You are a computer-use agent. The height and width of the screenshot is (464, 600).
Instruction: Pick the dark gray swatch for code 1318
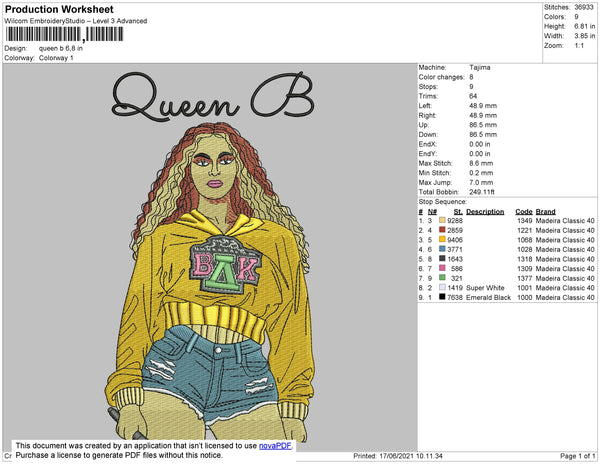click(x=442, y=259)
